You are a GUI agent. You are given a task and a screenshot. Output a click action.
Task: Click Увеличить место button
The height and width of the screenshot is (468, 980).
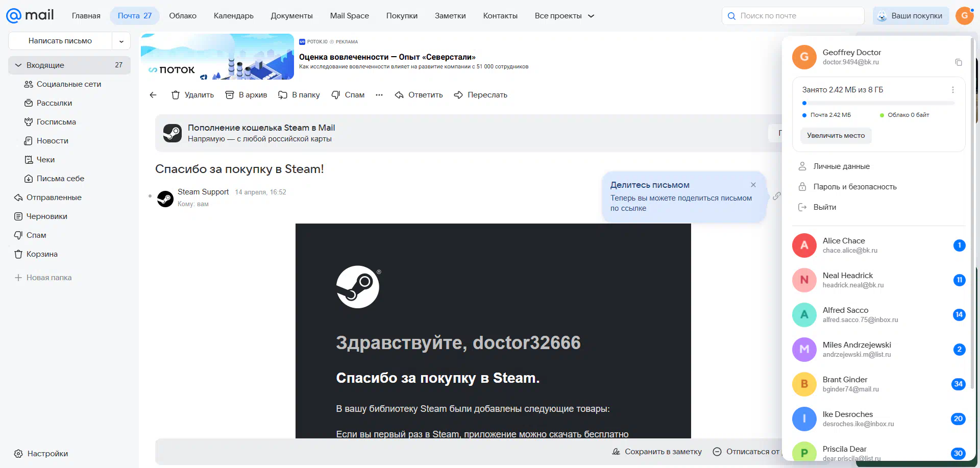pyautogui.click(x=836, y=136)
